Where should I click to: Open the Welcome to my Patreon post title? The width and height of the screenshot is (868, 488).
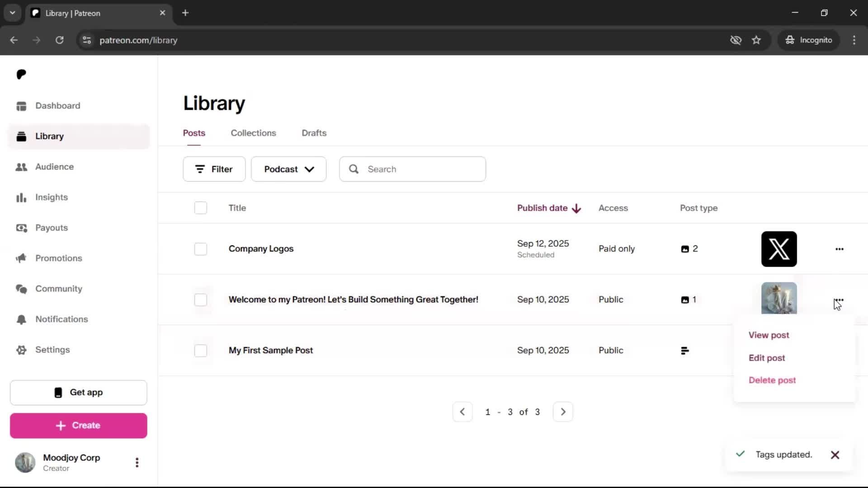353,300
